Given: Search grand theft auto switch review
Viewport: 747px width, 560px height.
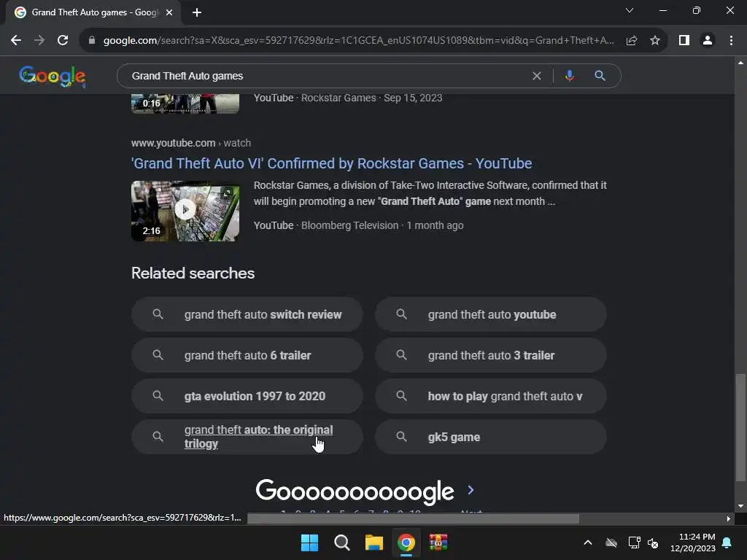Looking at the screenshot, I should click(x=247, y=314).
